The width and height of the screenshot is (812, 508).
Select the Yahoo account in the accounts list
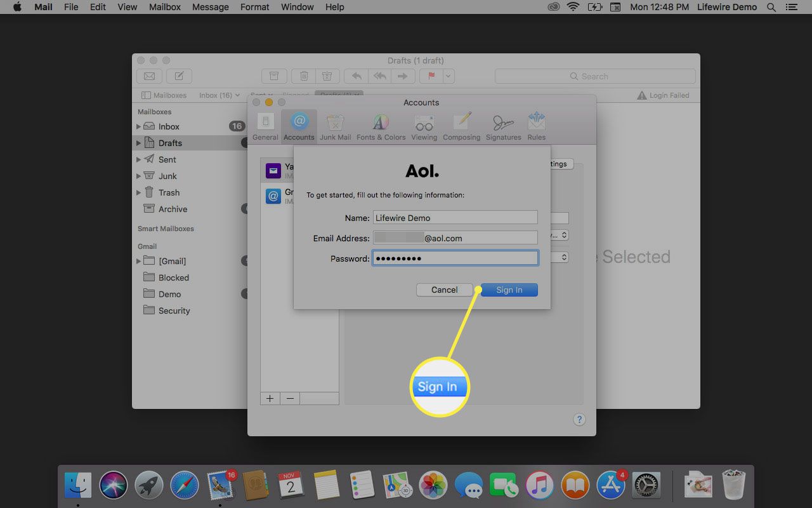[x=278, y=171]
